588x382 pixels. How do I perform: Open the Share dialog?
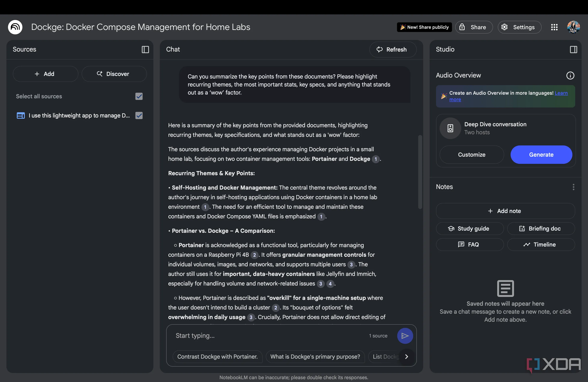[474, 27]
